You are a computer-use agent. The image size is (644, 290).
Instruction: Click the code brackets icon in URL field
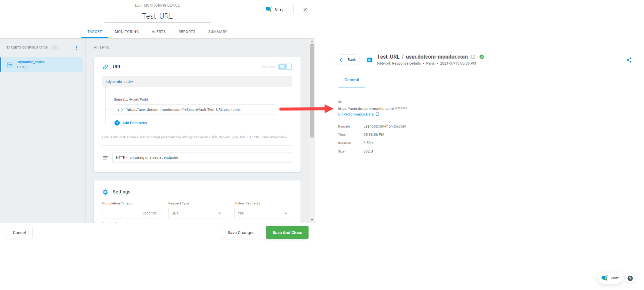(x=120, y=110)
